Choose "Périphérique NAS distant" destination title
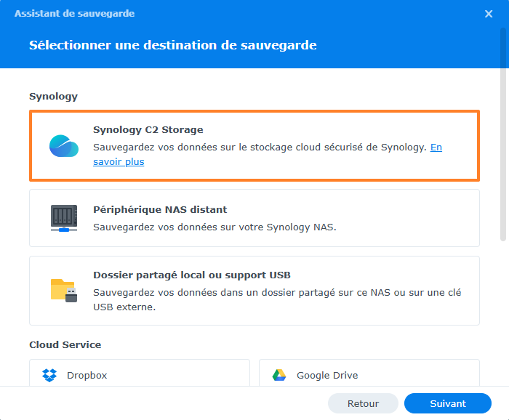 [x=160, y=209]
